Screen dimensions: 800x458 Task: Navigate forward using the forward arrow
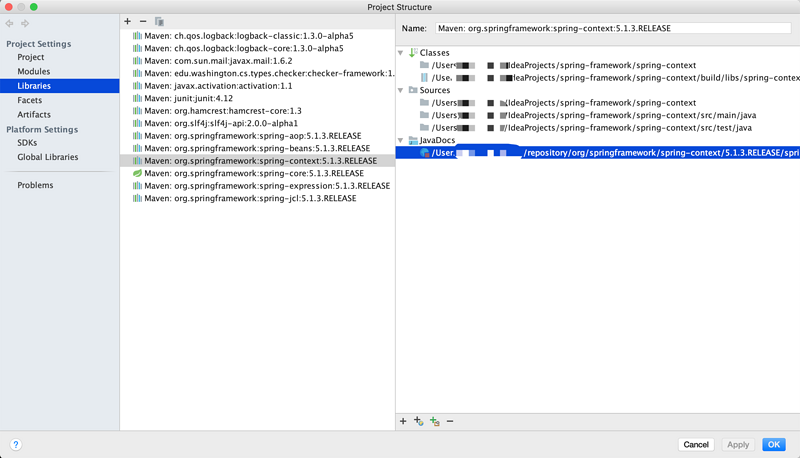click(24, 23)
